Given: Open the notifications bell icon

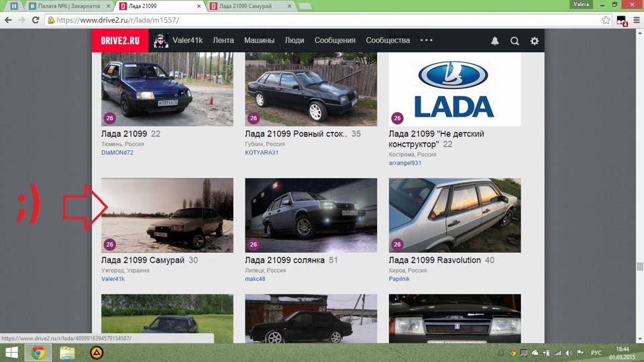Looking at the screenshot, I should [495, 41].
